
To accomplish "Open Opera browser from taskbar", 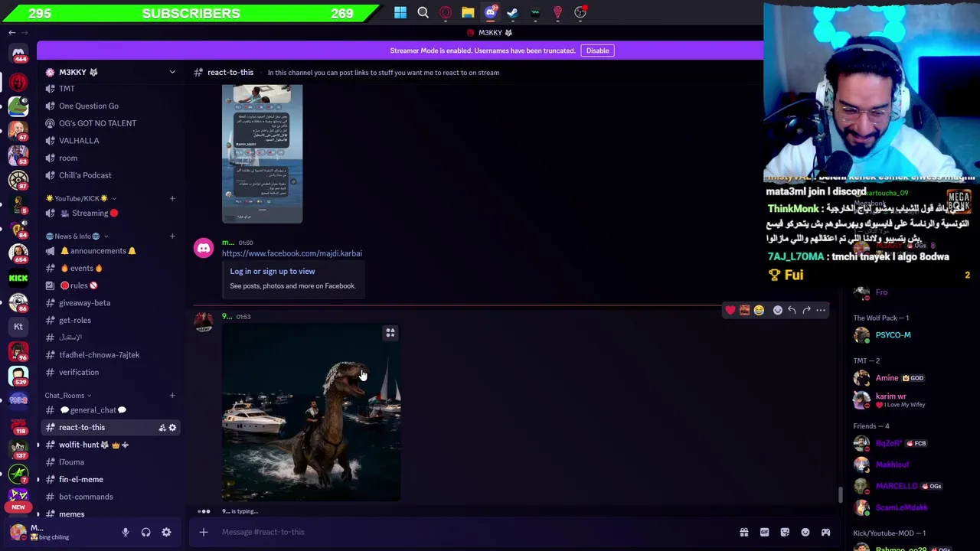I will [x=446, y=12].
